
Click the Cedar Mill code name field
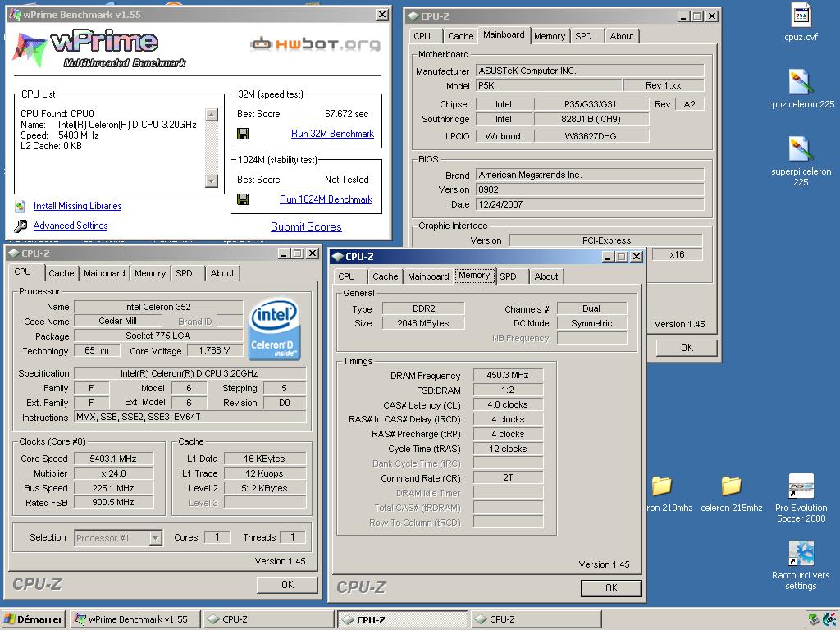pos(118,321)
